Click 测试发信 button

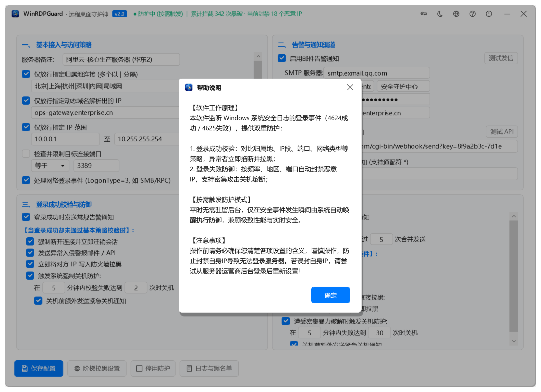501,58
